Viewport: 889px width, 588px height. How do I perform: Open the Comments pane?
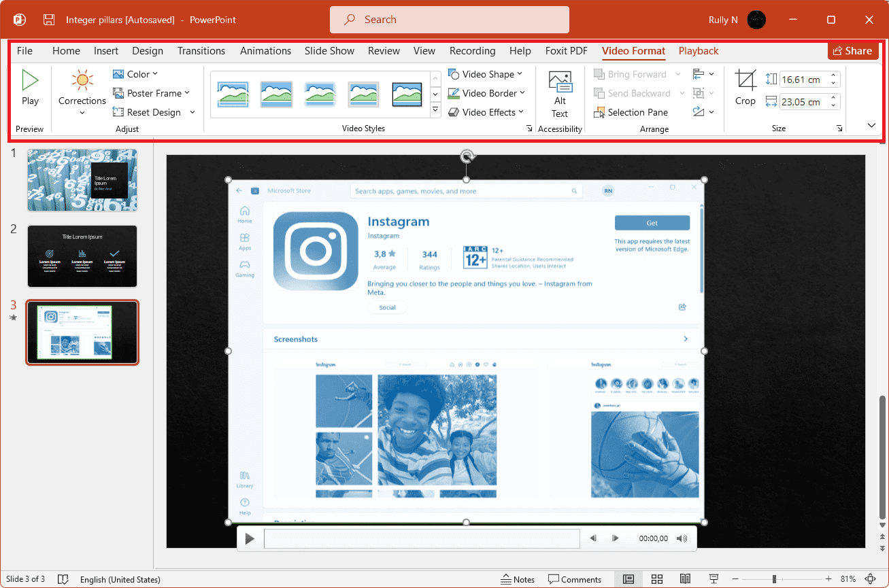coord(575,579)
